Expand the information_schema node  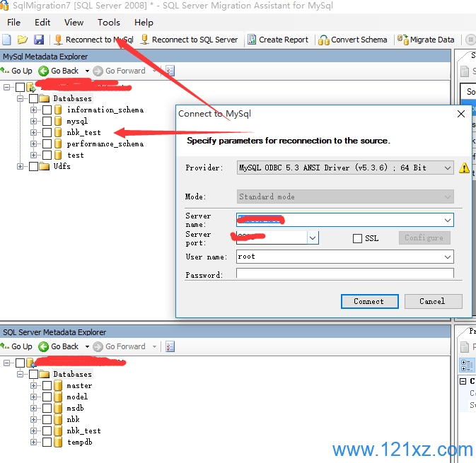33,110
